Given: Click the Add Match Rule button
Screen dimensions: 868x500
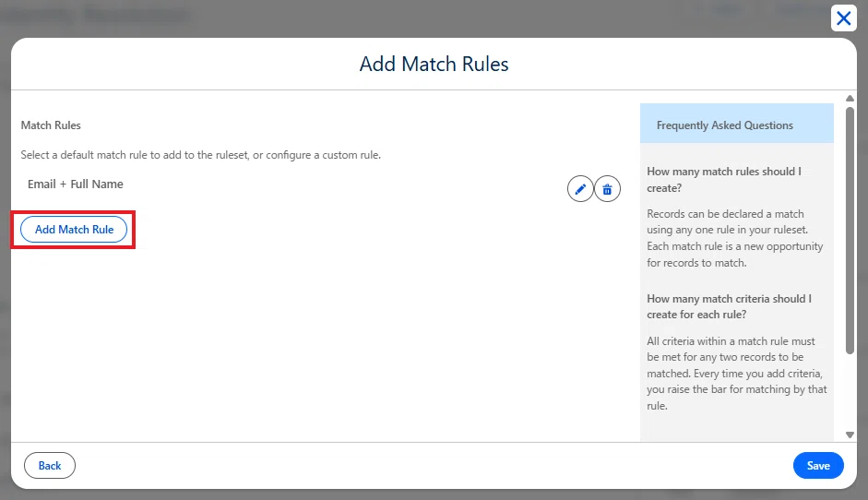Looking at the screenshot, I should click(74, 229).
